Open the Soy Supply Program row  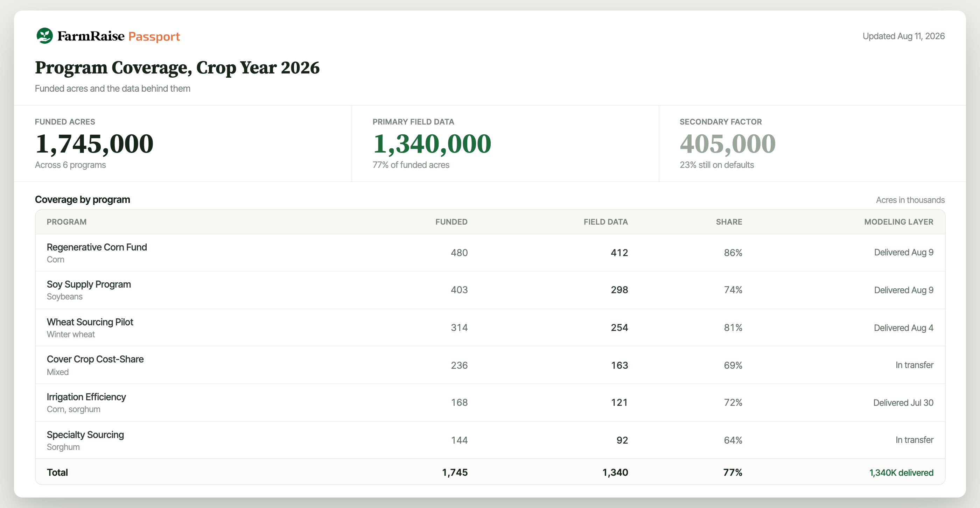[490, 290]
